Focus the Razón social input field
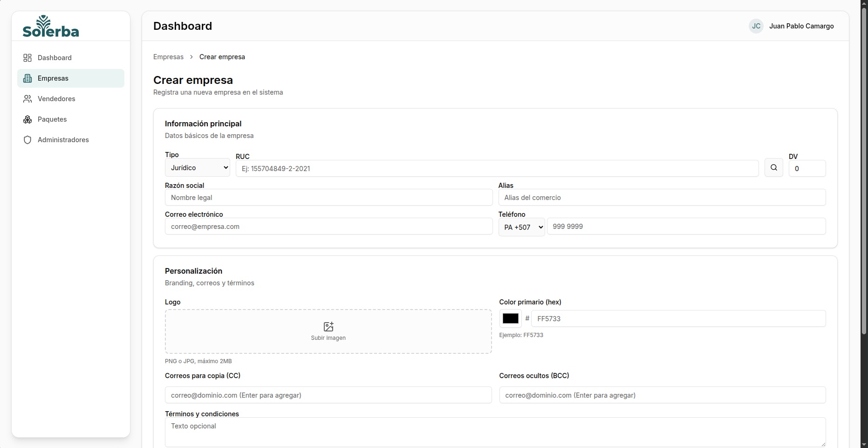The image size is (868, 448). [x=328, y=198]
